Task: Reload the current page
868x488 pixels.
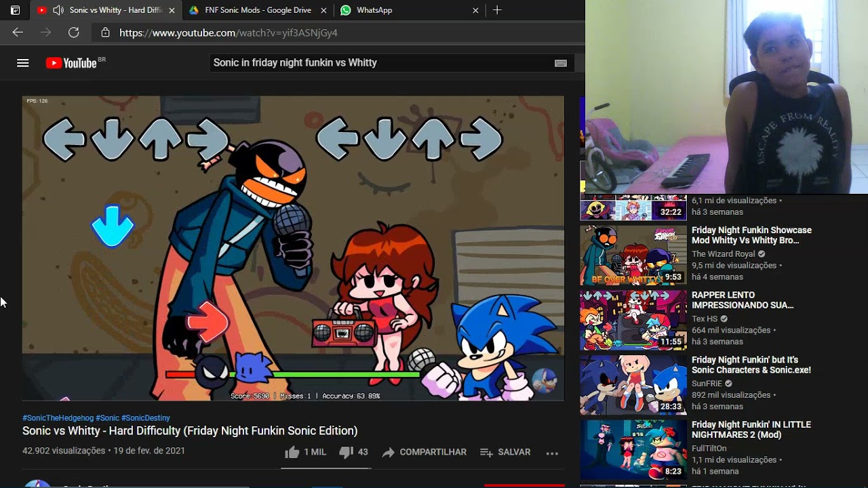Action: pos(74,33)
